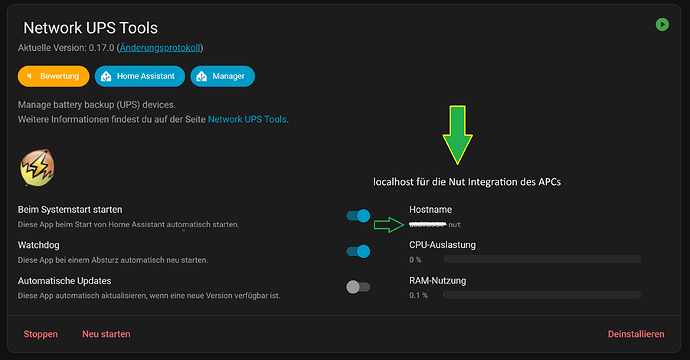
Task: Click the Aktuelle Version: 0.17.0 text
Action: pyautogui.click(x=66, y=48)
